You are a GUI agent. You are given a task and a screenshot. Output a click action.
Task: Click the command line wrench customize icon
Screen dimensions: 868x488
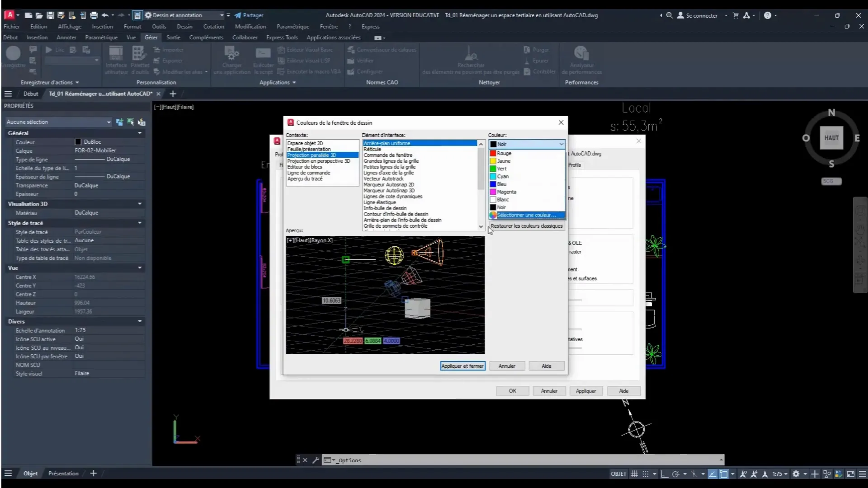click(x=316, y=460)
